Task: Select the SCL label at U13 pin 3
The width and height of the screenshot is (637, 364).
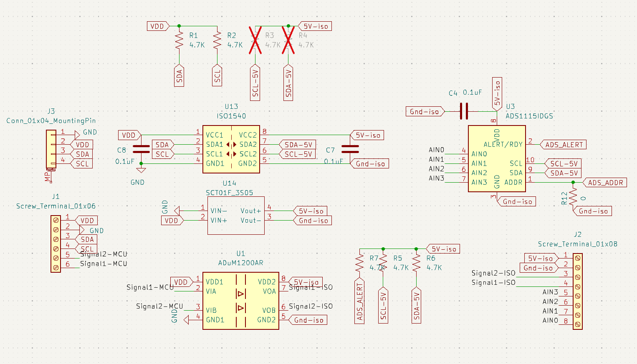Action: [162, 154]
